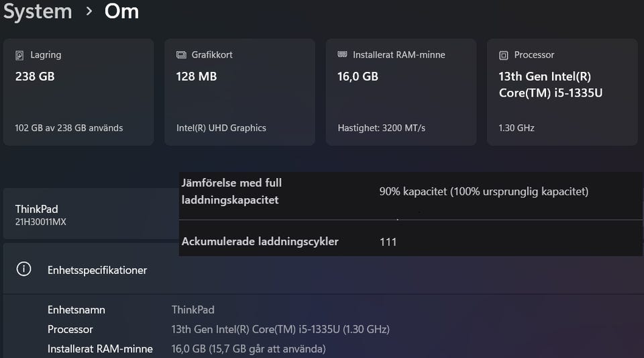Click the breadcrumb chevron after System
Image resolution: width=644 pixels, height=358 pixels.
coord(89,11)
